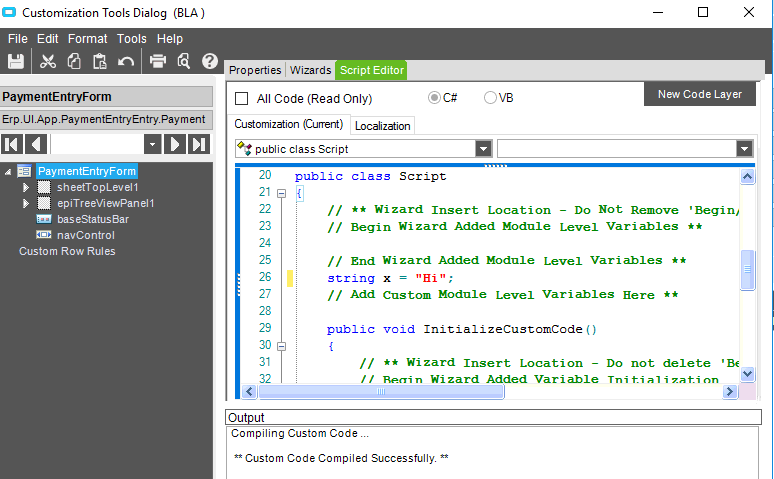This screenshot has height=479, width=774.
Task: Expand the epiTreeViewPanel1 tree node
Action: pyautogui.click(x=26, y=203)
